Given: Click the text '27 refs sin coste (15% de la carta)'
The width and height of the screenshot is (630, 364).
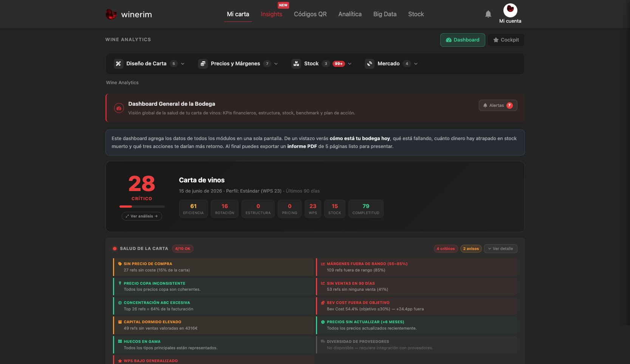Looking at the screenshot, I should point(157,270).
